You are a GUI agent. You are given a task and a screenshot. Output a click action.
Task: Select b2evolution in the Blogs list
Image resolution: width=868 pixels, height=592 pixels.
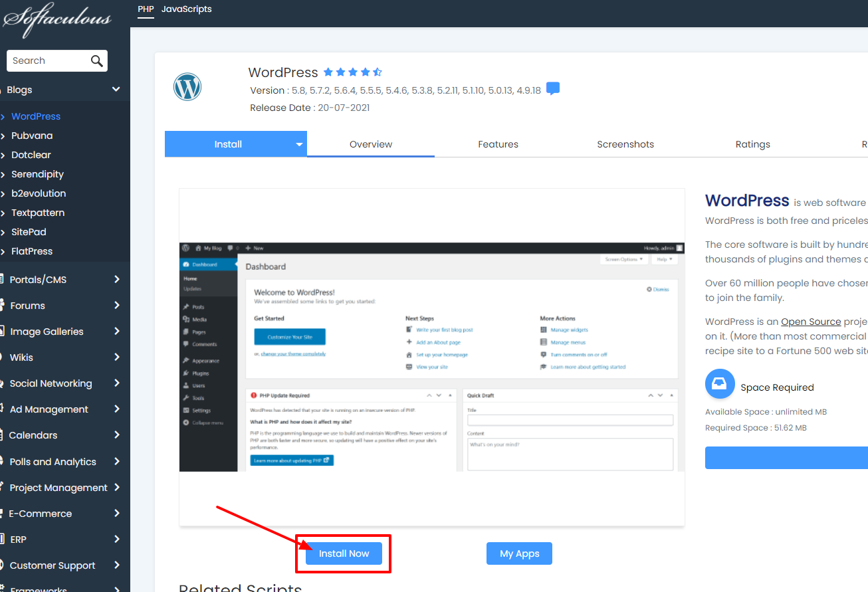click(x=39, y=193)
